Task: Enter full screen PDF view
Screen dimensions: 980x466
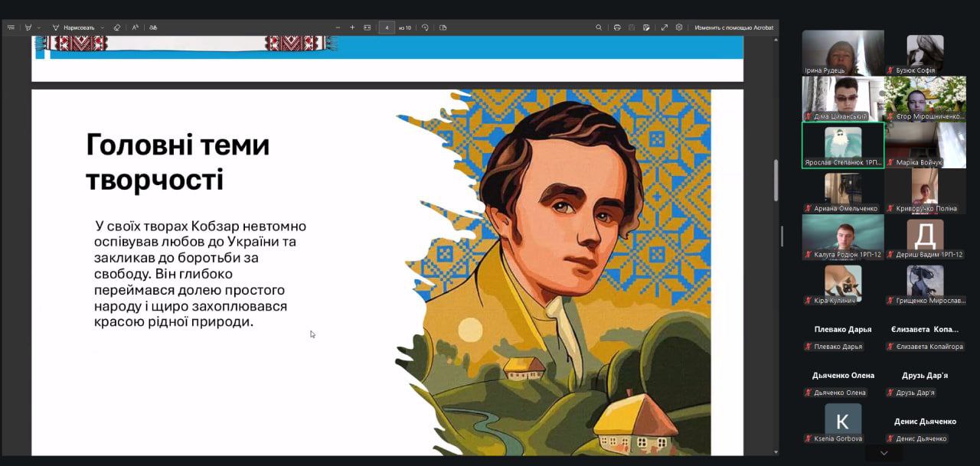Action: click(x=665, y=28)
